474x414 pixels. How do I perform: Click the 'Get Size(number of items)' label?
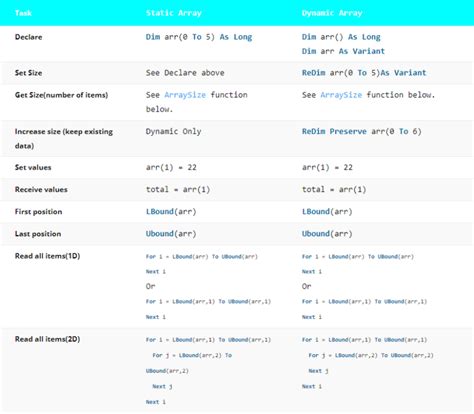61,95
